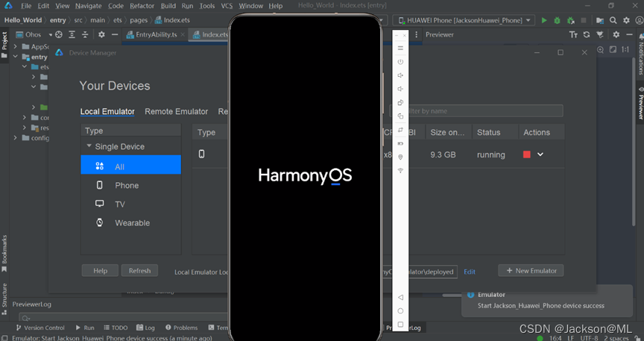Set the Previewer zoom to 1:1

point(625,50)
